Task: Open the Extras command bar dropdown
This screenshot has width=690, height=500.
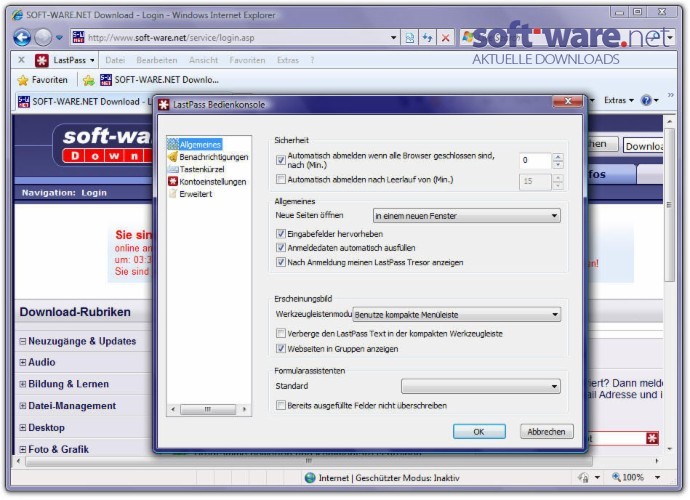Action: [619, 100]
